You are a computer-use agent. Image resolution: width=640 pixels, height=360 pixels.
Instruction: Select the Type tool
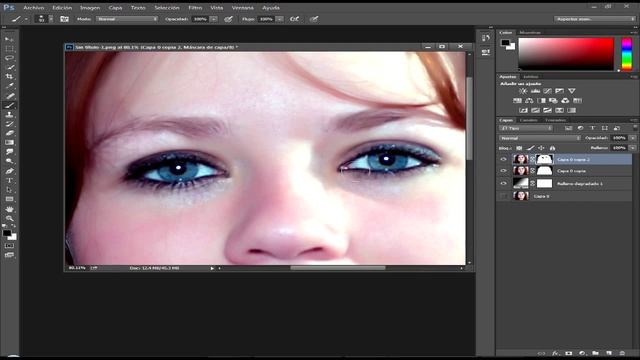click(9, 180)
